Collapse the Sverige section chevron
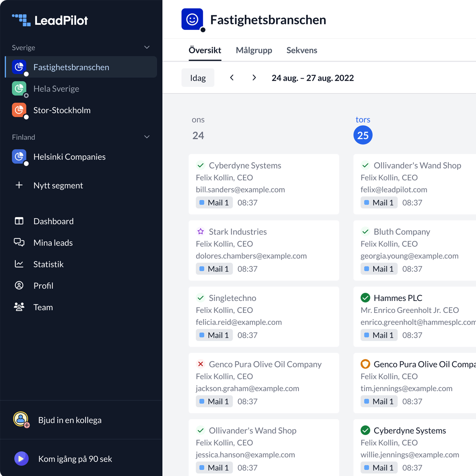The image size is (476, 476). tap(147, 47)
